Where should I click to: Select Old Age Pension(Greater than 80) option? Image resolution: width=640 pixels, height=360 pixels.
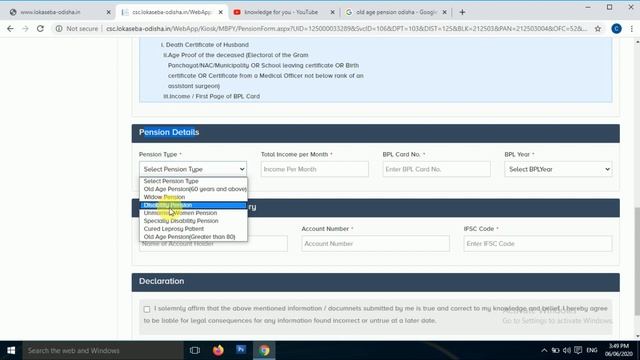(193, 237)
